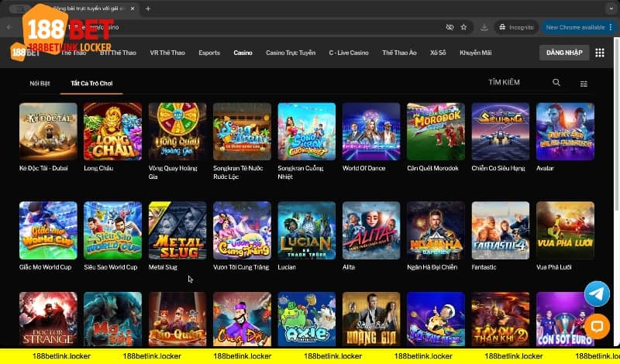620x364 pixels.
Task: Switch to the Nổi Bật tab
Action: pos(40,82)
